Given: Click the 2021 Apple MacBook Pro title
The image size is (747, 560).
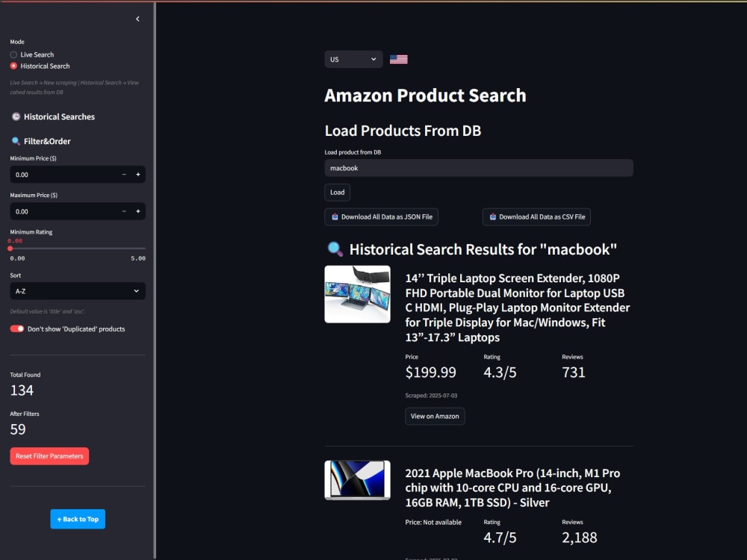Looking at the screenshot, I should (512, 488).
